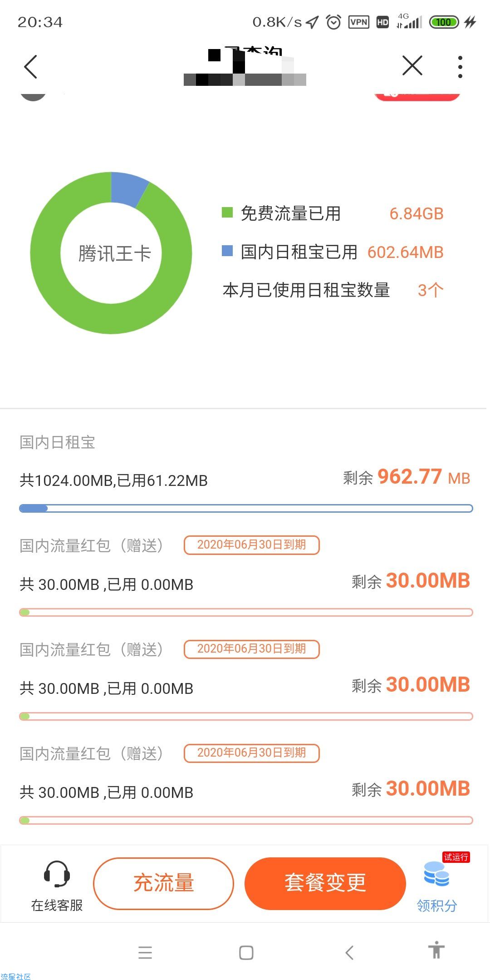Tap the last 国内流量红包 progress bar

point(246,820)
